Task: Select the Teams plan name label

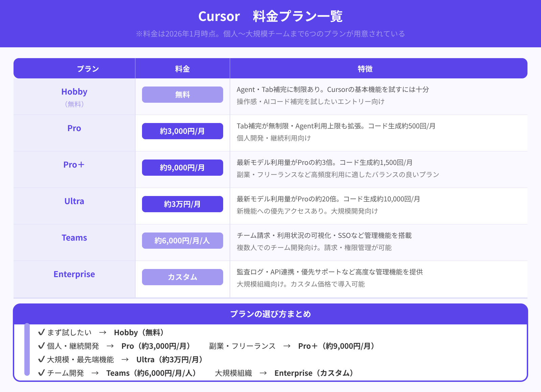Action: click(x=74, y=238)
